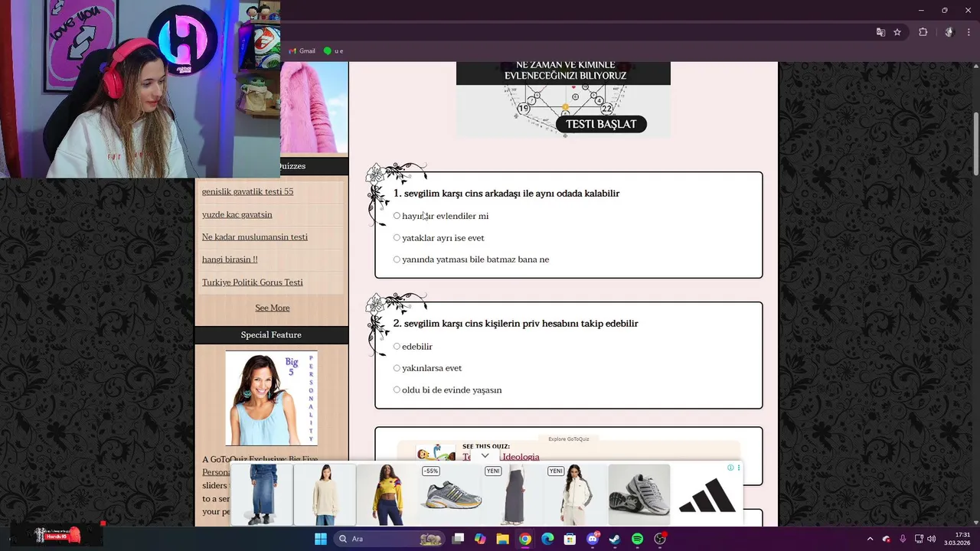Open the volume speaker tray icon
980x551 pixels.
(932, 539)
